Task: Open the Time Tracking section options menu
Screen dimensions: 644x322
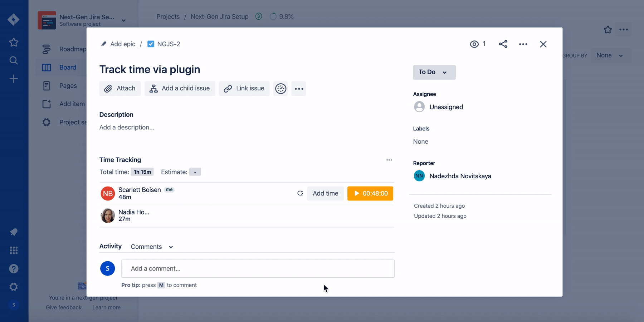Action: click(x=389, y=160)
